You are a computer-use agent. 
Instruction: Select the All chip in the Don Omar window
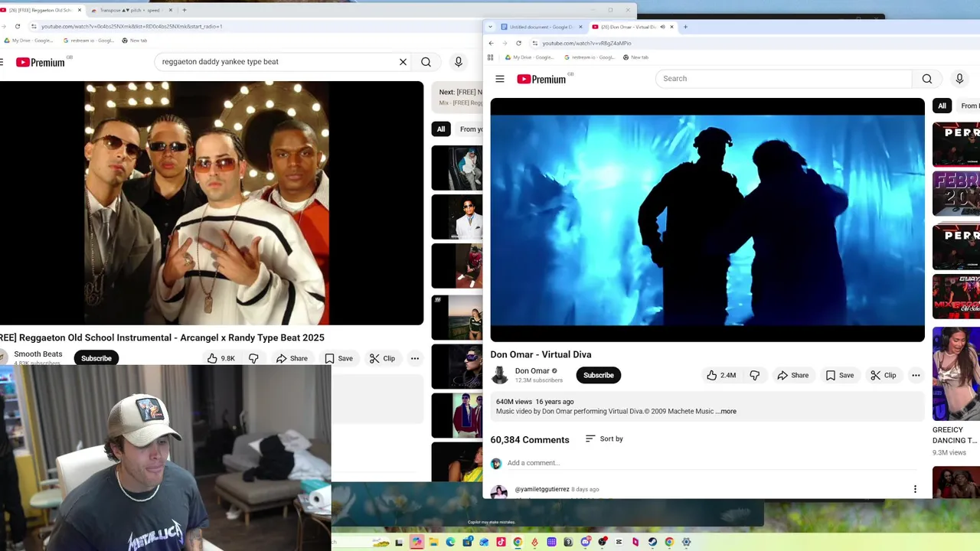pos(942,106)
